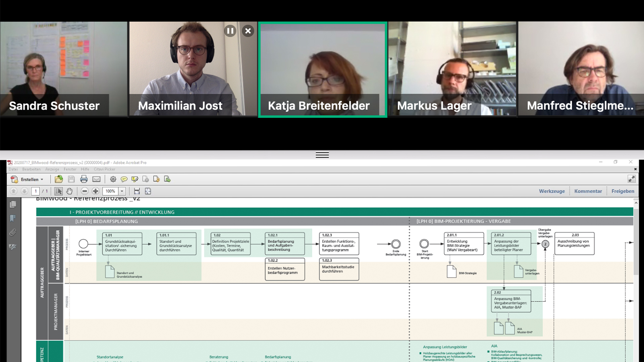Image resolution: width=644 pixels, height=362 pixels.
Task: Select Katja Breitenfelder's highlighted video tile
Action: point(323,69)
